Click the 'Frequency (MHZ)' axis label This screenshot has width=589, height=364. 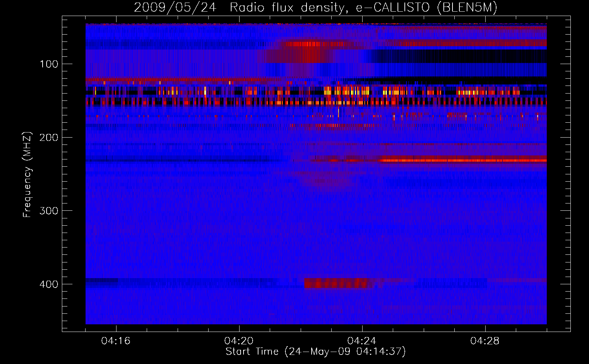tap(27, 175)
